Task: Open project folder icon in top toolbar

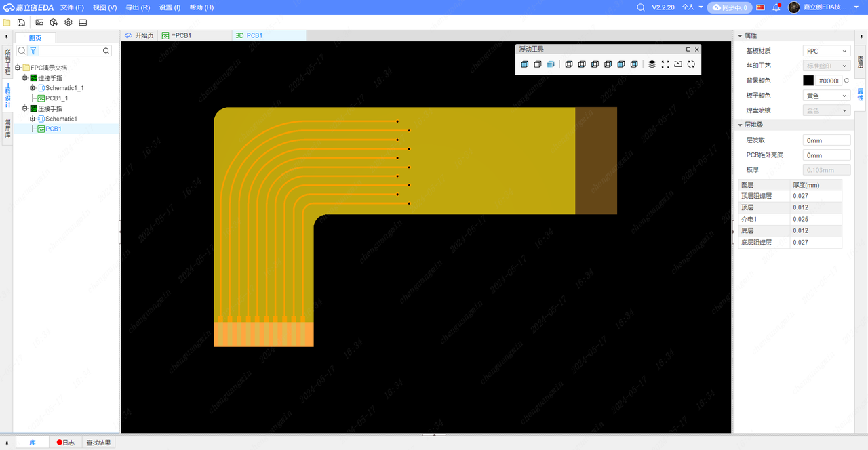Action: coord(7,22)
